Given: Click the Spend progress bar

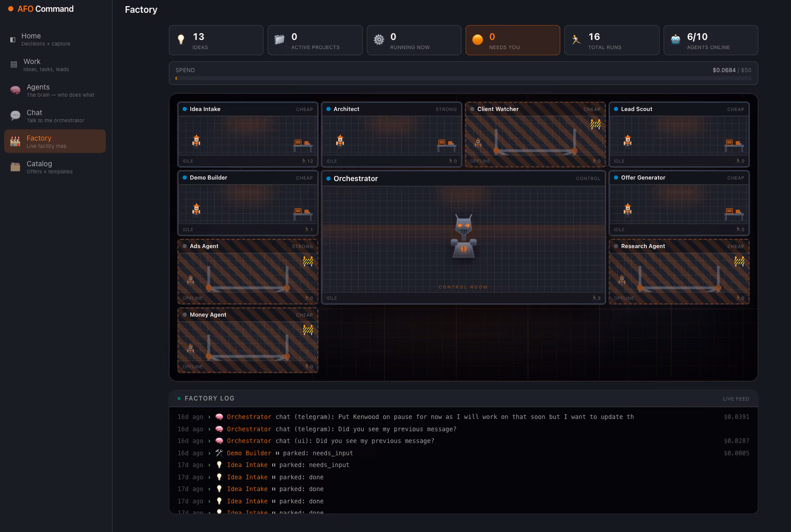Looking at the screenshot, I should coord(464,78).
